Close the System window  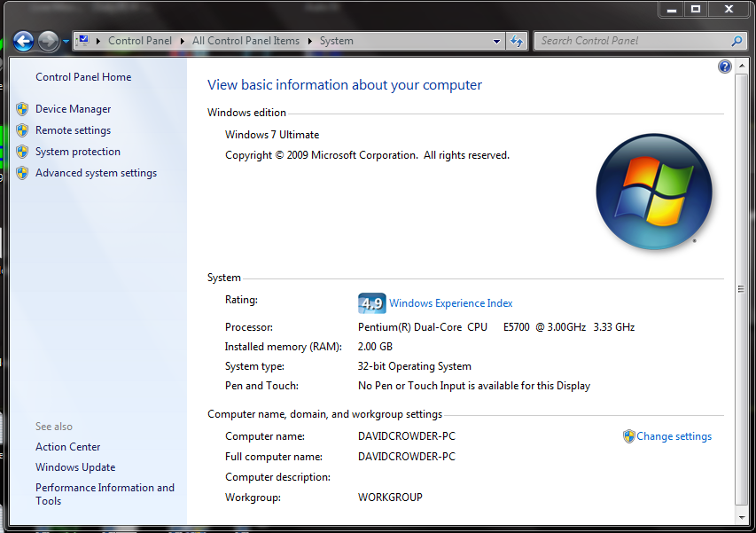pos(729,10)
